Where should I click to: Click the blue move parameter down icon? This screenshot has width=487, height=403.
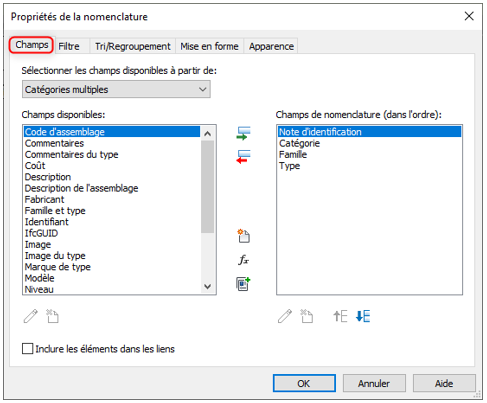(x=363, y=316)
